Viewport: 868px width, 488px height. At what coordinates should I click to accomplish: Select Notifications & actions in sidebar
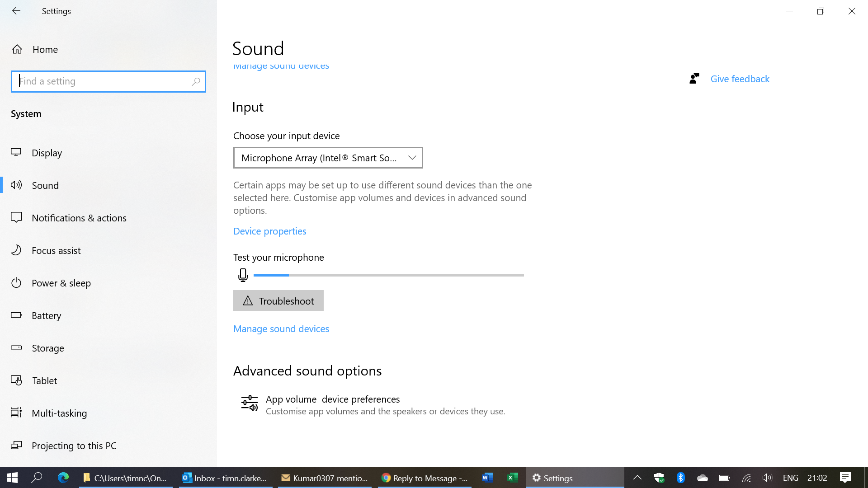point(79,218)
